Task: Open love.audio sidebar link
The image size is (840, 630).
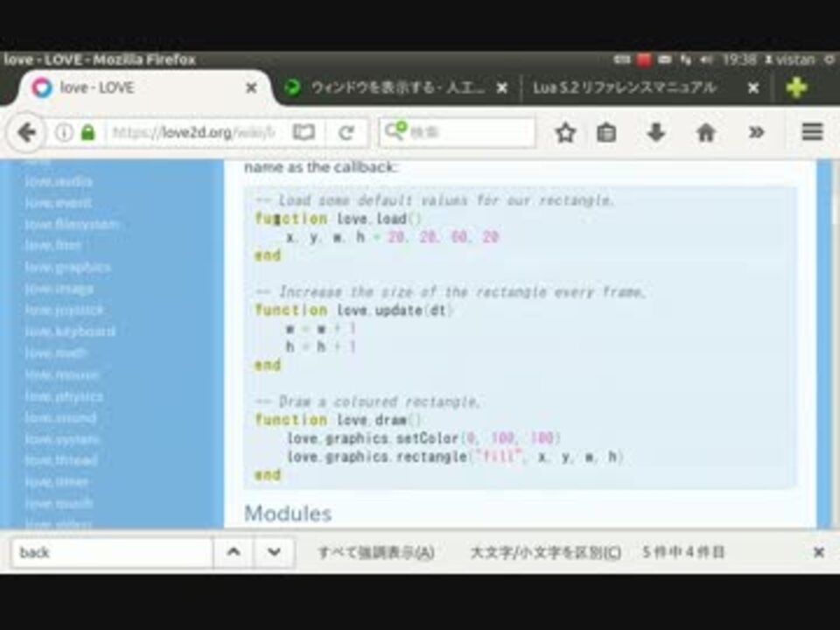Action: pos(59,181)
